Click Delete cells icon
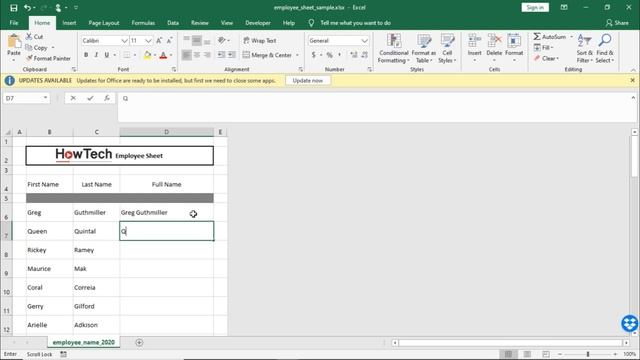This screenshot has height=360, width=640. click(494, 41)
